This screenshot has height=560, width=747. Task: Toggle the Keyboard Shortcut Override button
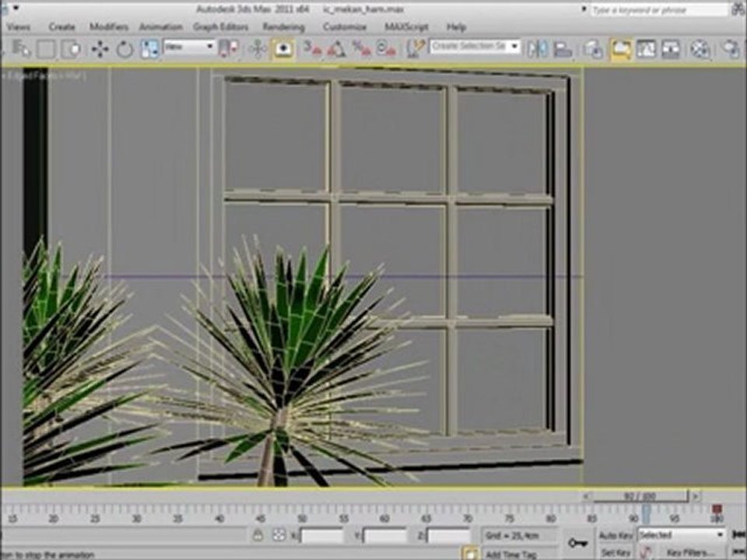(x=282, y=49)
